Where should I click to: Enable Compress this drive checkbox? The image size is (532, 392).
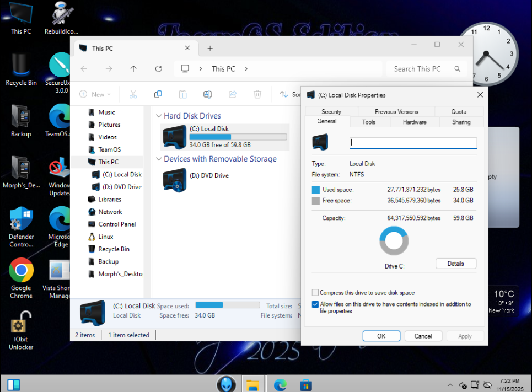pyautogui.click(x=315, y=293)
